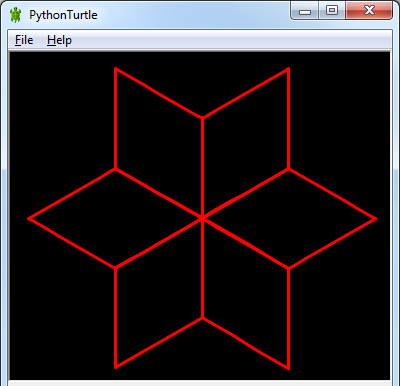Open the File menu
The height and width of the screenshot is (386, 400).
[x=24, y=40]
